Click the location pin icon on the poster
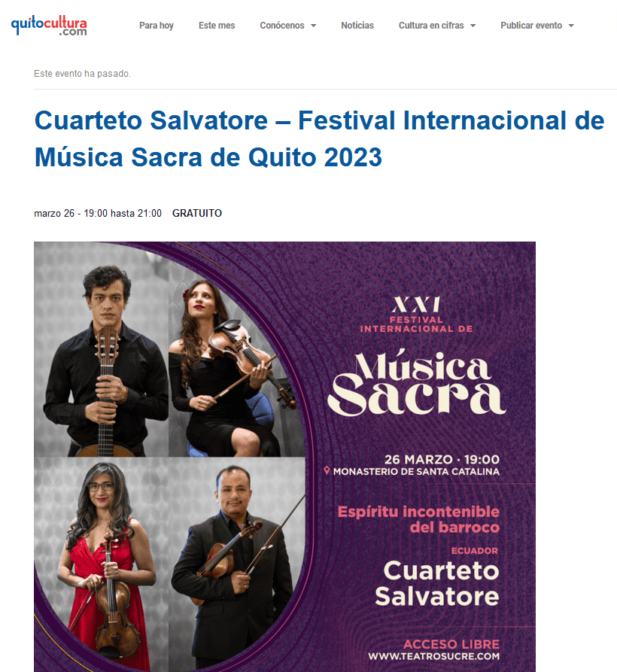Screen dimensions: 617x672 327,470
